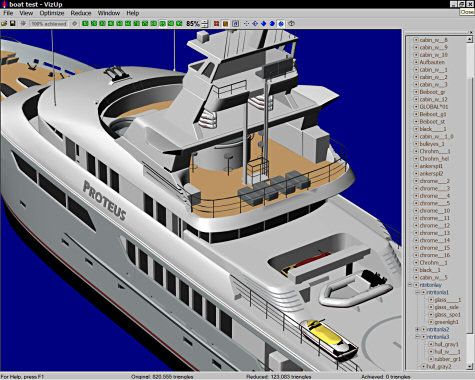The image size is (475, 380).
Task: Select the cabin_w__10 tree item
Action: [433, 55]
